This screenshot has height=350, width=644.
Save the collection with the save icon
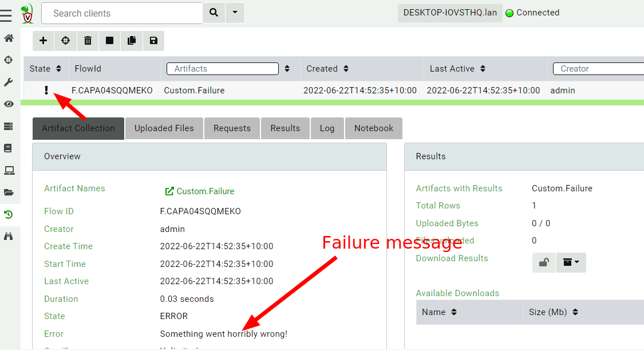(153, 41)
